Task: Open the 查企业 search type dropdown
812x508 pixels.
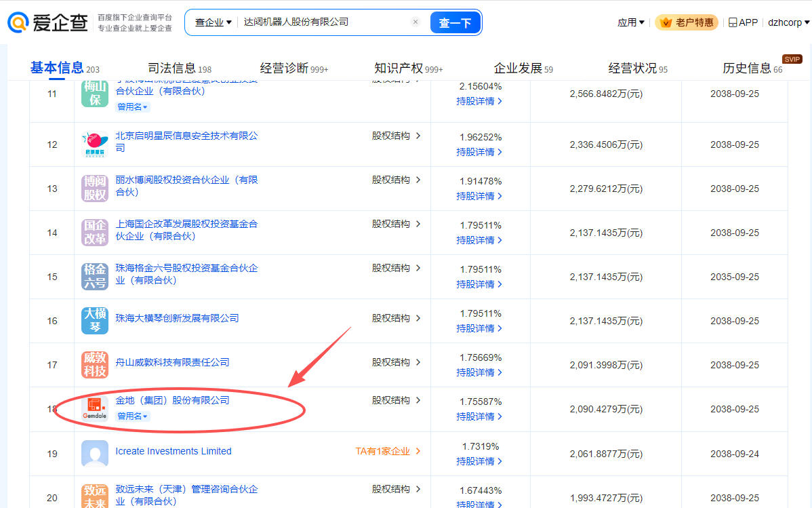Action: tap(213, 22)
